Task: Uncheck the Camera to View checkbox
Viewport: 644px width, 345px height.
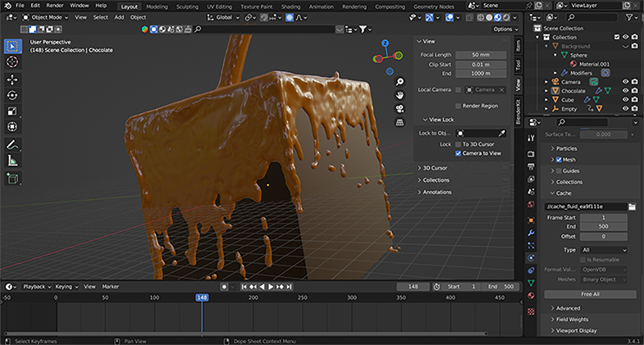Action: pyautogui.click(x=458, y=153)
